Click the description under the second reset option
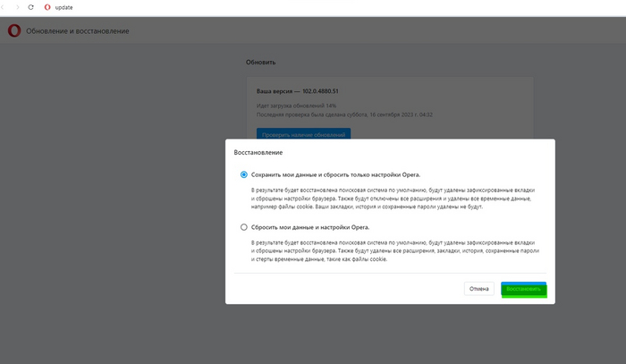 [395, 250]
